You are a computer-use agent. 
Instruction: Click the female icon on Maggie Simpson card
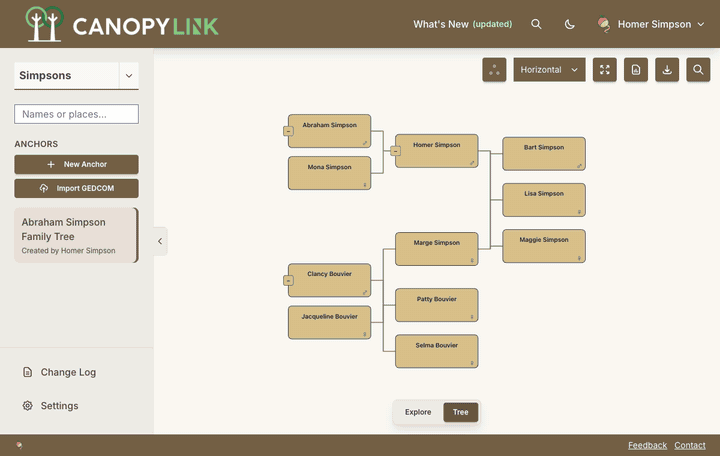[x=579, y=258]
